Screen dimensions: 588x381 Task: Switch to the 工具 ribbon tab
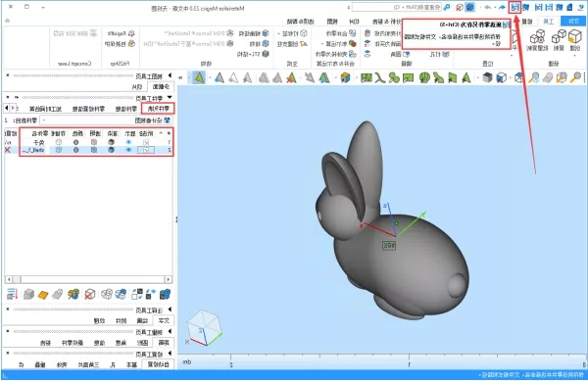pos(548,22)
